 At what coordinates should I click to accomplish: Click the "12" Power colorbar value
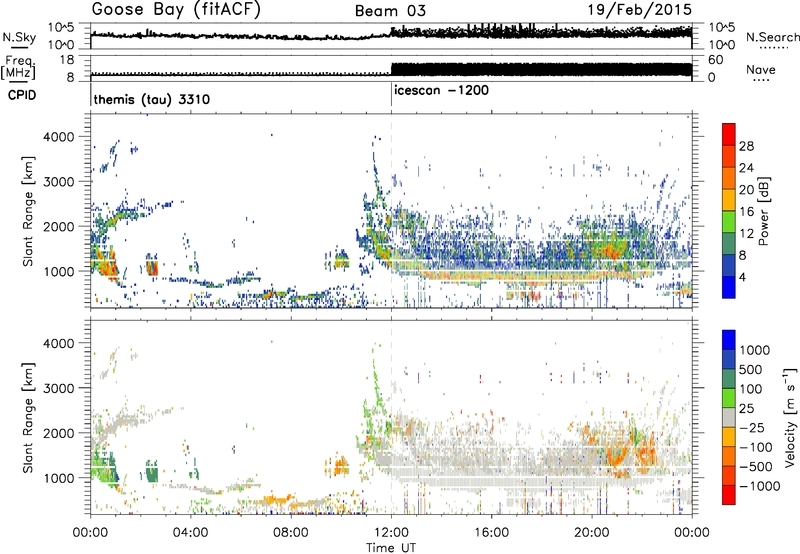point(746,234)
